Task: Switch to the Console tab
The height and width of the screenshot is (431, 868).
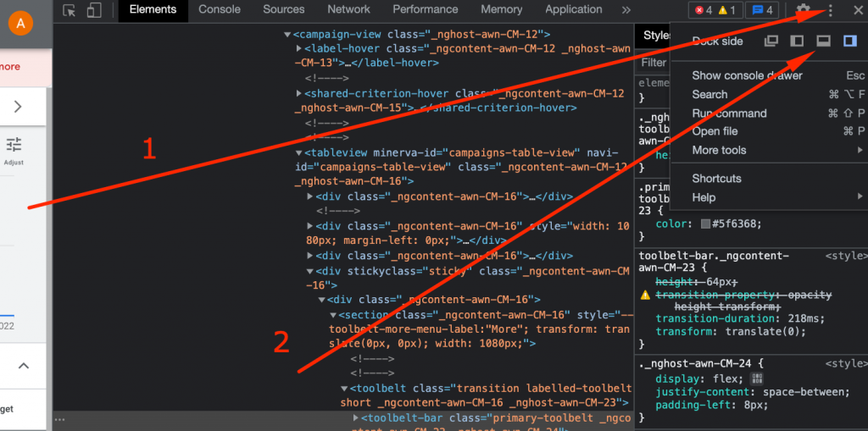Action: pos(220,10)
